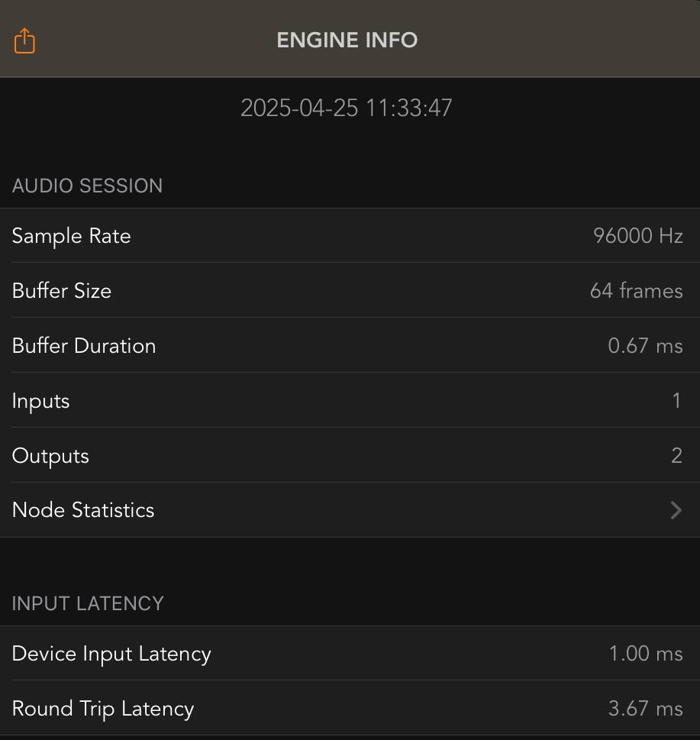Select the 2025-04-25 timestamp text
The width and height of the screenshot is (700, 740).
click(x=347, y=108)
